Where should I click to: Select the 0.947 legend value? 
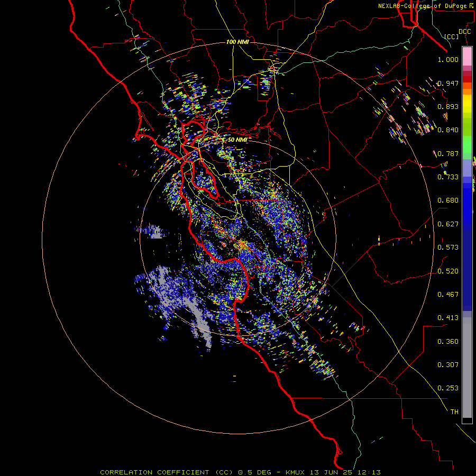448,83
